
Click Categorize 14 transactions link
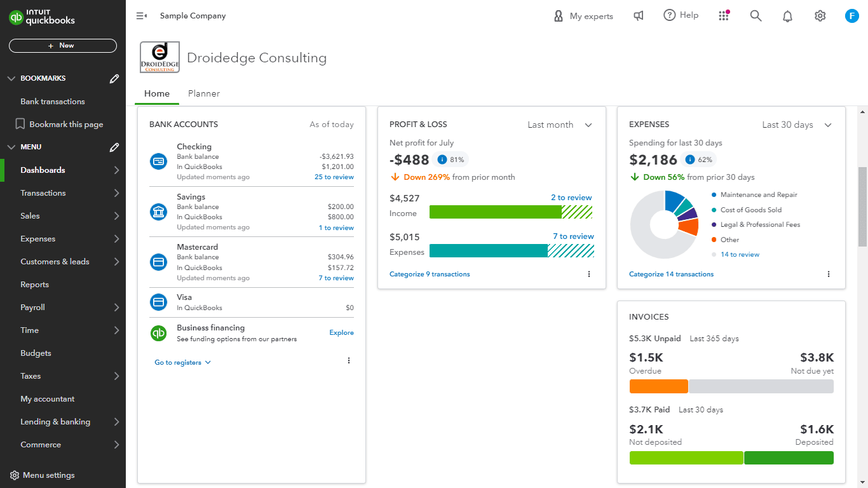coord(671,274)
